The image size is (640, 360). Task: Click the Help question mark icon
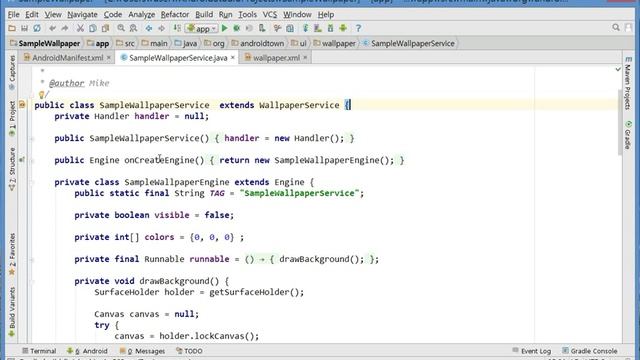pos(358,28)
